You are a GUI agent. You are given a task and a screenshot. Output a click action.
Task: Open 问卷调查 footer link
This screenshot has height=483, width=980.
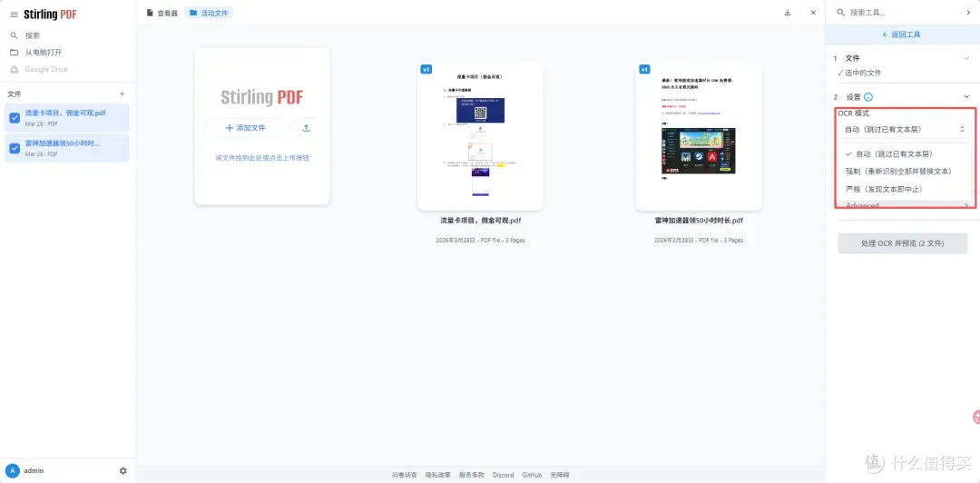[x=405, y=476]
